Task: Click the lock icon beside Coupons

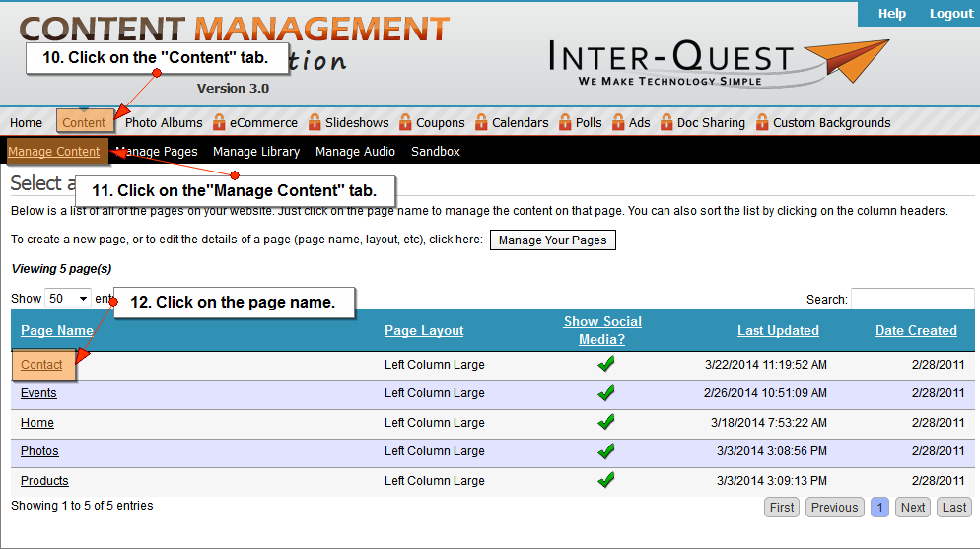Action: click(x=405, y=122)
